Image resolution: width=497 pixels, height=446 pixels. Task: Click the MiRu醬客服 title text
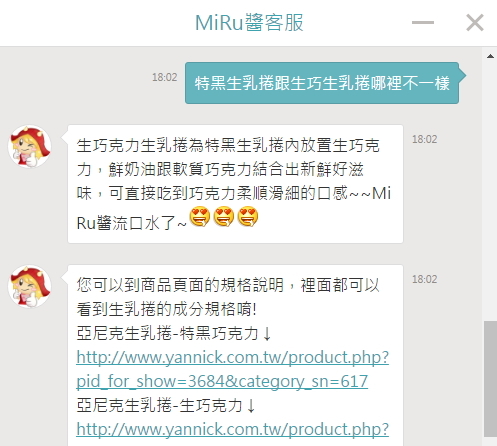tap(249, 23)
